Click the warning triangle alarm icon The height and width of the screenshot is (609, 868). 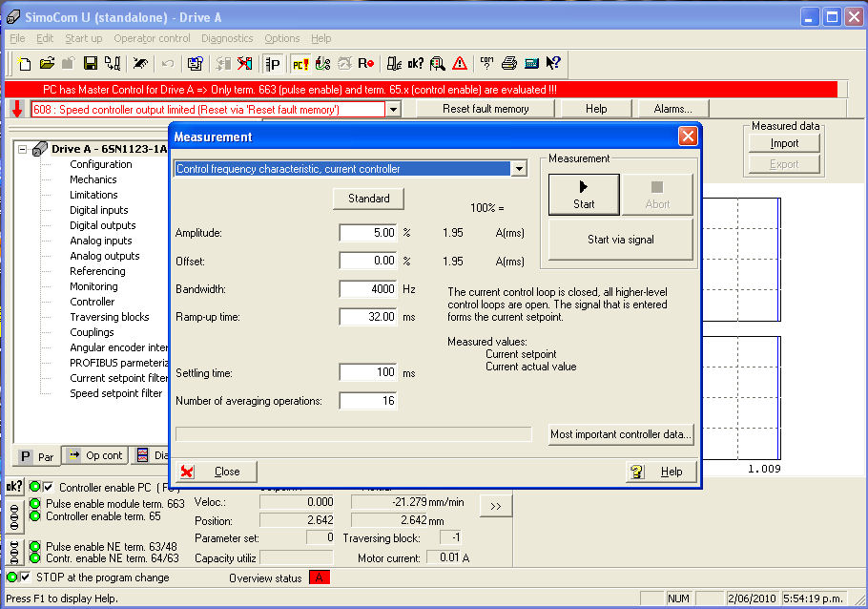click(460, 64)
